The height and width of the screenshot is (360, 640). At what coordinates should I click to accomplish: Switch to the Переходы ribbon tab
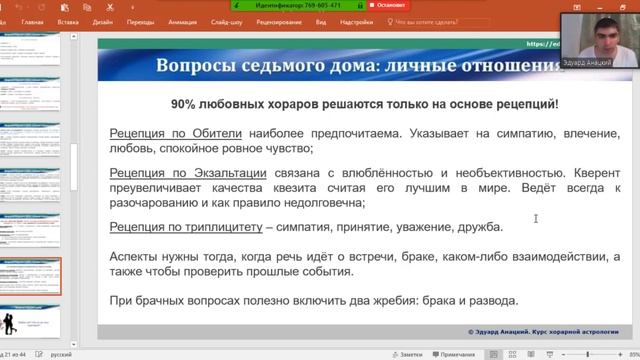pos(140,22)
